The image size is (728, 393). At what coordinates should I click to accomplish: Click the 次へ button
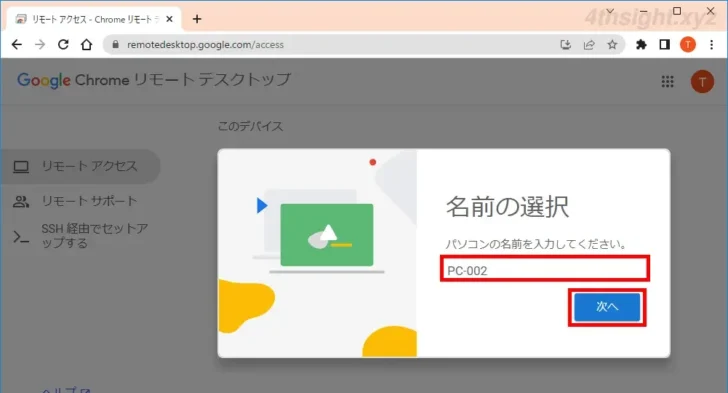coord(607,307)
